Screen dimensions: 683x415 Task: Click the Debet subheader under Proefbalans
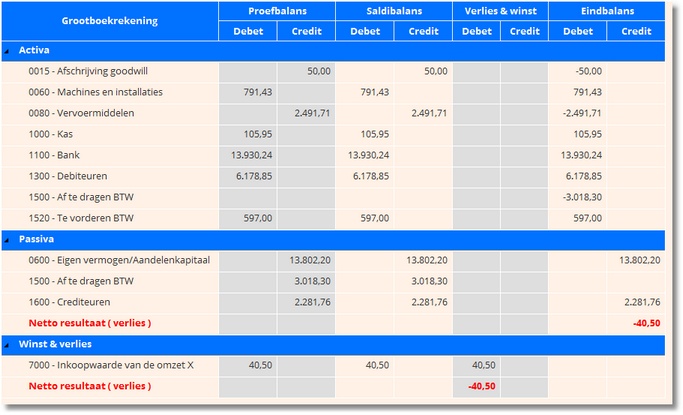248,32
